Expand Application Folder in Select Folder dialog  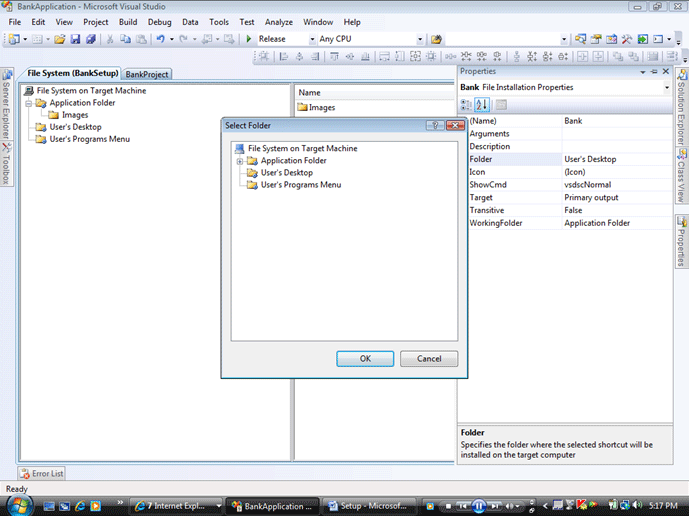240,161
